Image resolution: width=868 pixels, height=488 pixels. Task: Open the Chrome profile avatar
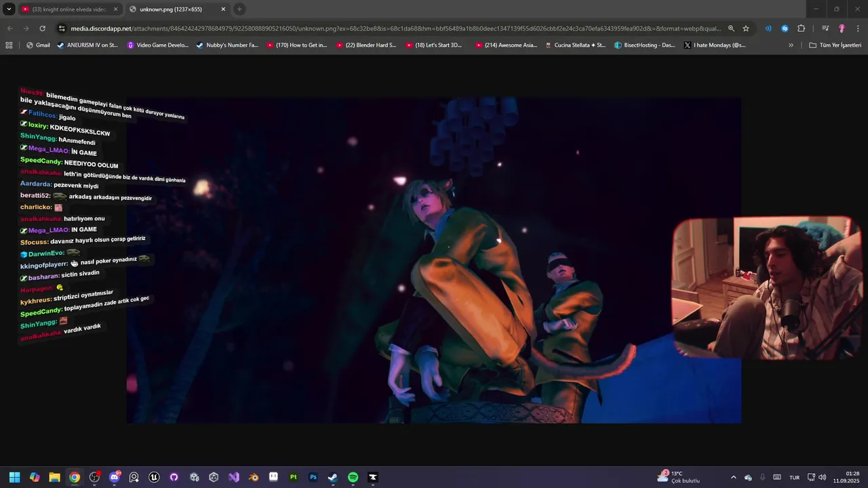(842, 28)
